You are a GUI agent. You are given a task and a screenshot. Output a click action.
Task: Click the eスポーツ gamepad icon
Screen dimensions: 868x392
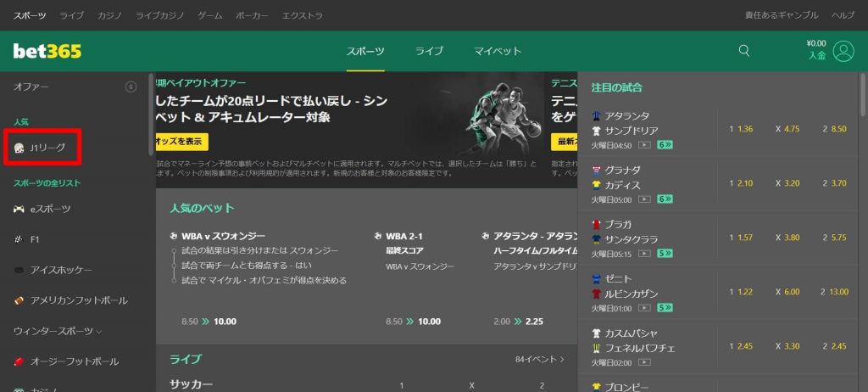(x=19, y=209)
